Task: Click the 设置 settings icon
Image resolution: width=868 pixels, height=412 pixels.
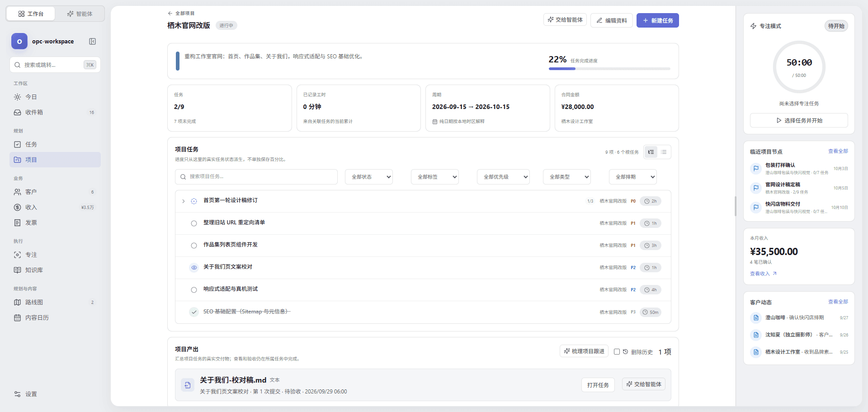Action: click(x=17, y=394)
